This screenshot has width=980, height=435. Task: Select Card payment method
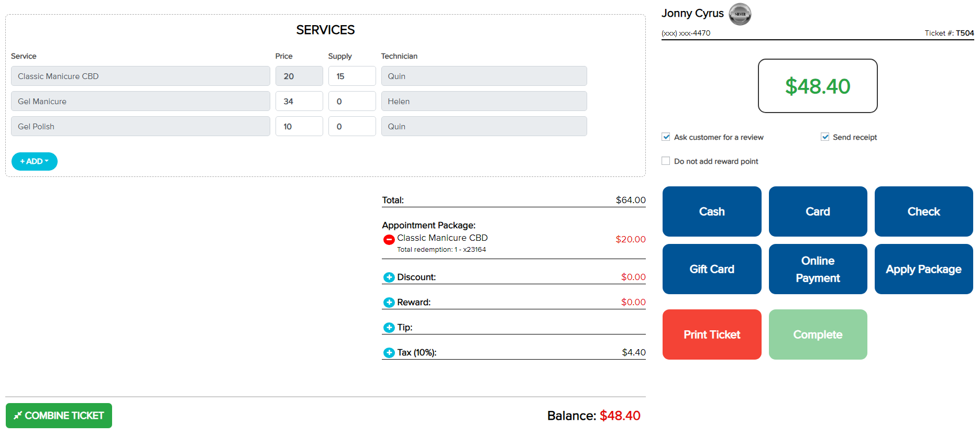[818, 211]
